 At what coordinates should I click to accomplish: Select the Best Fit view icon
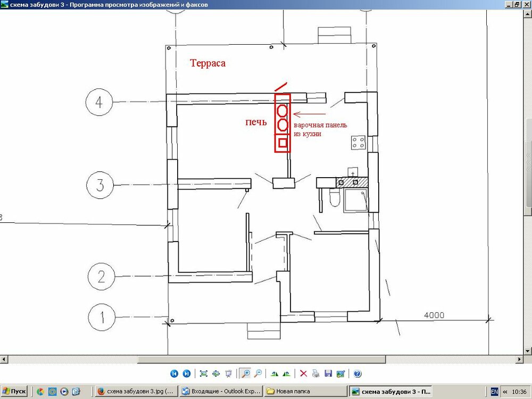[204, 373]
